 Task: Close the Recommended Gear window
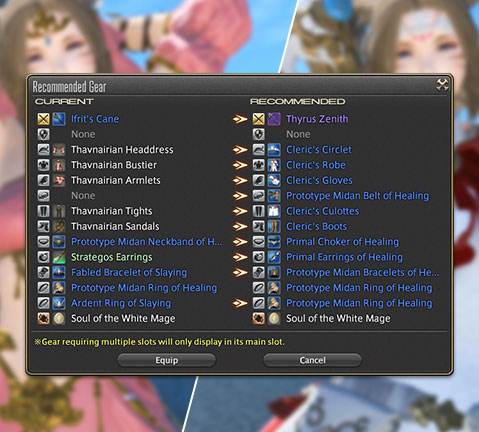pos(442,85)
